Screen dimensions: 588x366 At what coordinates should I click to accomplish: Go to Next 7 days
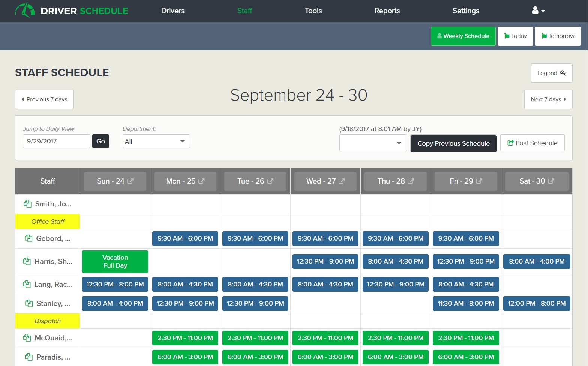(x=548, y=99)
